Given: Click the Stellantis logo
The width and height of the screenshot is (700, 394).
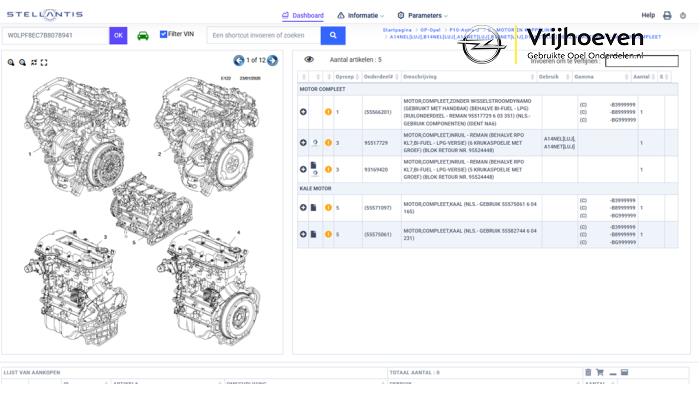Looking at the screenshot, I should [x=45, y=15].
